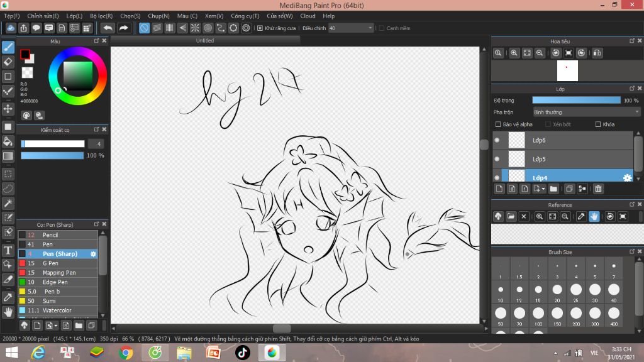Select the Move tool
The image size is (644, 362).
click(8, 109)
